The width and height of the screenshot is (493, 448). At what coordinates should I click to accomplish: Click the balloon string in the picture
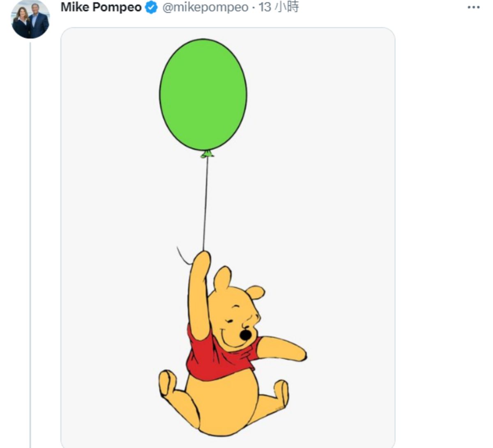tap(205, 201)
